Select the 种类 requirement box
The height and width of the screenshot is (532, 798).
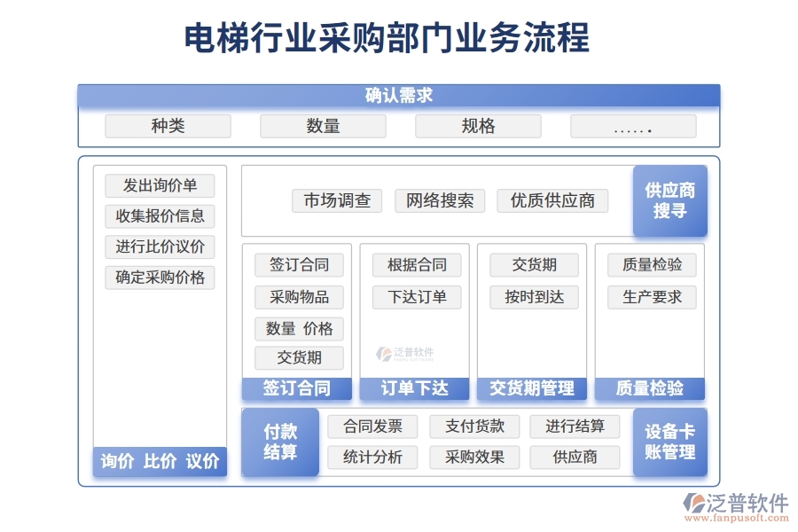click(168, 125)
